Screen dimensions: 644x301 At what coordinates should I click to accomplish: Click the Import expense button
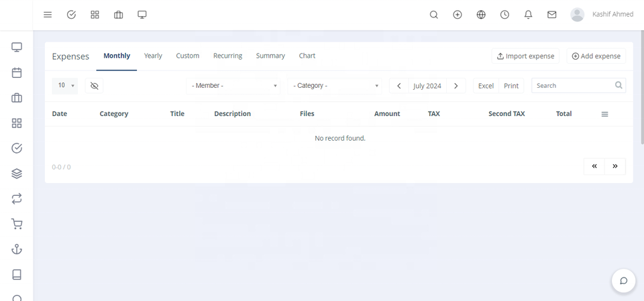point(525,56)
